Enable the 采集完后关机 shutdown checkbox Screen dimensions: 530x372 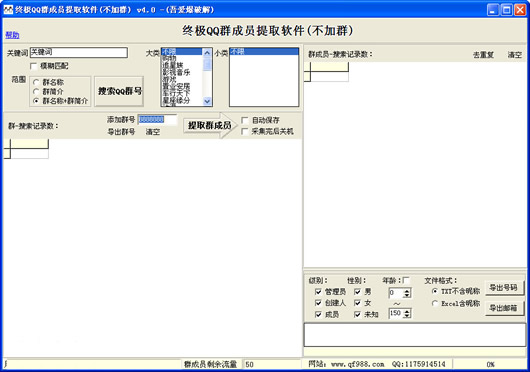[x=245, y=131]
